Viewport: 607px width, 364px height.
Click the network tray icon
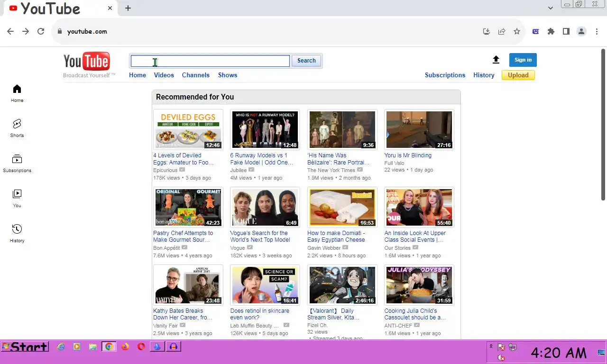(513, 347)
